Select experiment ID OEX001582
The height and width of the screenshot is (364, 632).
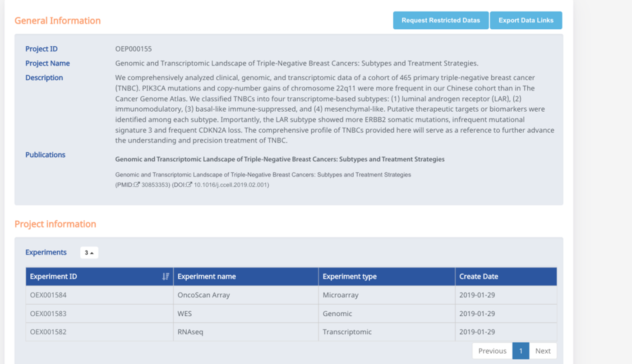coord(48,332)
